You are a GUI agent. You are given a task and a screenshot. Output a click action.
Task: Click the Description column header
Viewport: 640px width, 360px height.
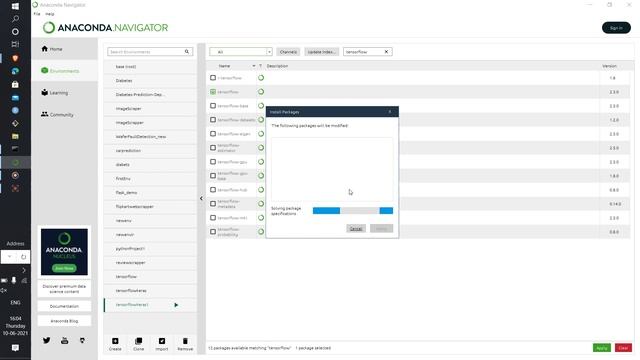(x=277, y=66)
